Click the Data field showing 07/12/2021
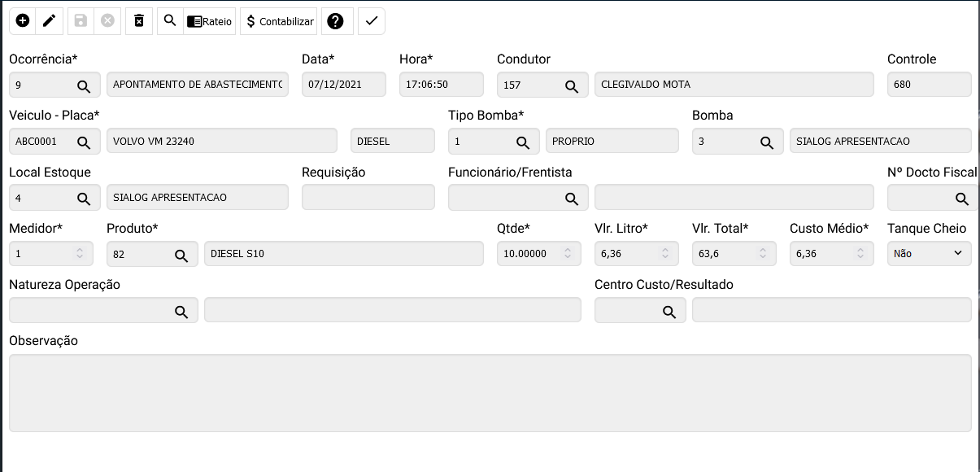 coord(343,85)
